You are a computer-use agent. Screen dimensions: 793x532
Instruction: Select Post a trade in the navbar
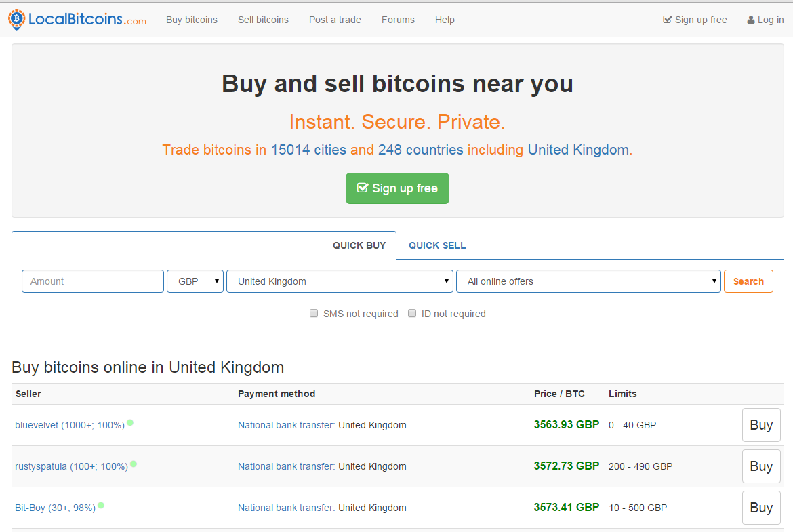335,20
